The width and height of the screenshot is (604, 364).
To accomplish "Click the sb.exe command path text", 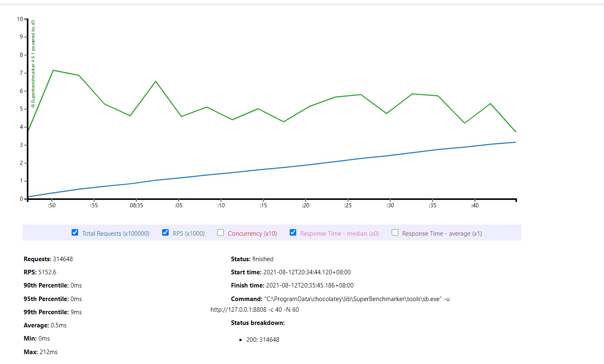I will [x=353, y=299].
